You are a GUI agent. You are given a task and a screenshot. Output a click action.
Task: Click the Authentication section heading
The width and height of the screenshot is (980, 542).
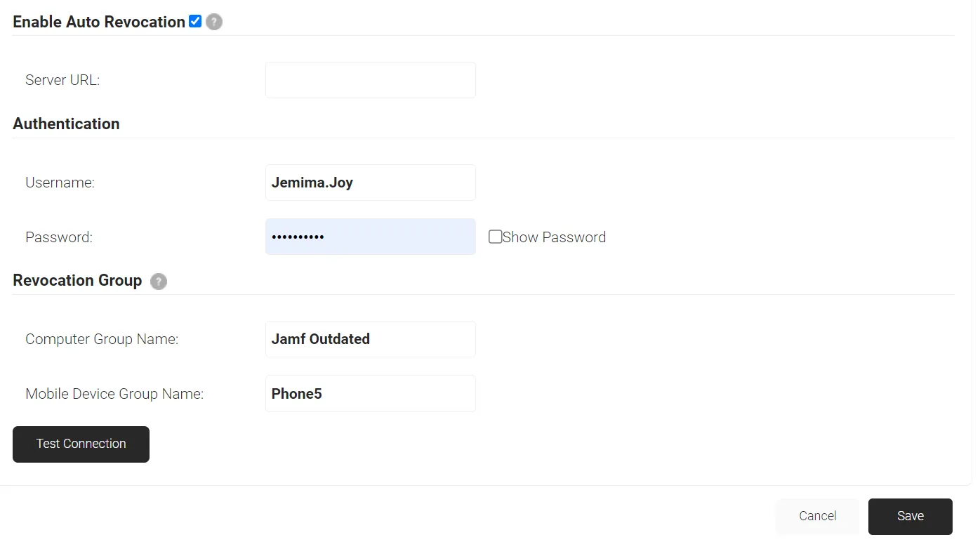coord(66,124)
